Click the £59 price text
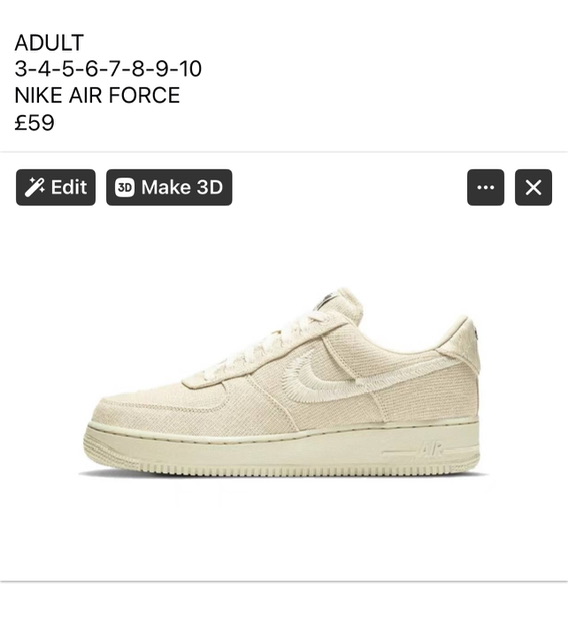The height and width of the screenshot is (640, 568). [x=34, y=122]
